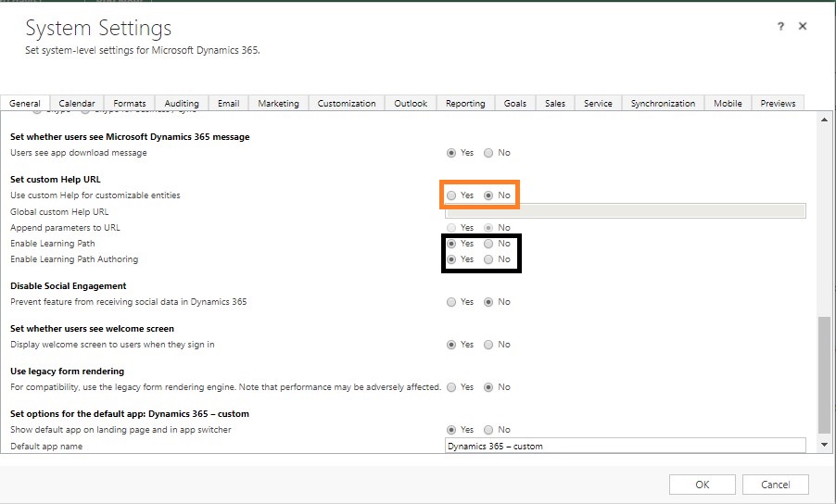Click the Cancel button
Image resolution: width=836 pixels, height=504 pixels.
click(x=775, y=485)
